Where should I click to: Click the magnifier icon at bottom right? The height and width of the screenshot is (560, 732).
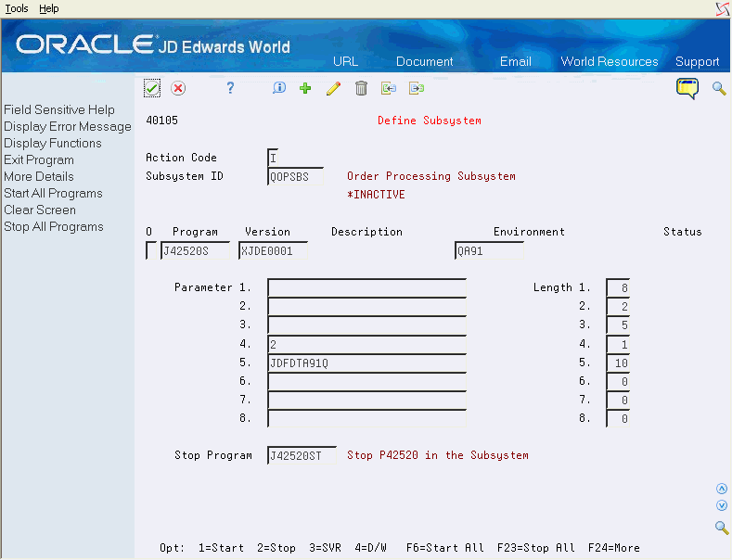tap(722, 528)
